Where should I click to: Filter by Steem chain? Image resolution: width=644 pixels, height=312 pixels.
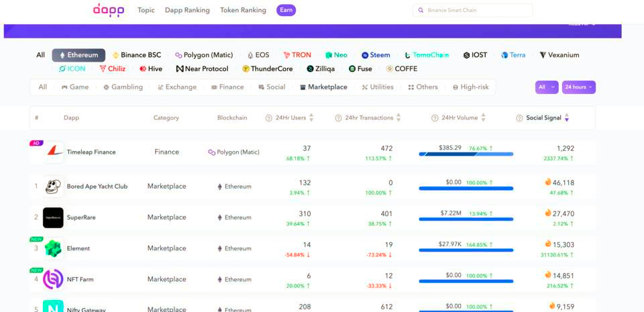(376, 55)
